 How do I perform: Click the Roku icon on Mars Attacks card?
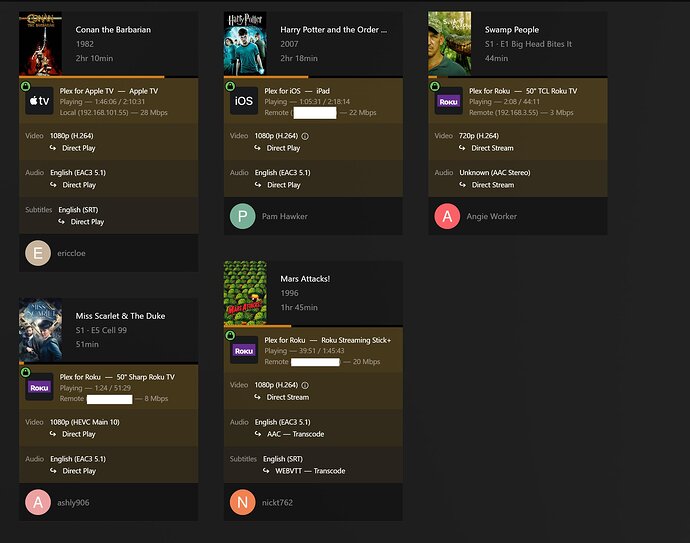click(x=244, y=350)
